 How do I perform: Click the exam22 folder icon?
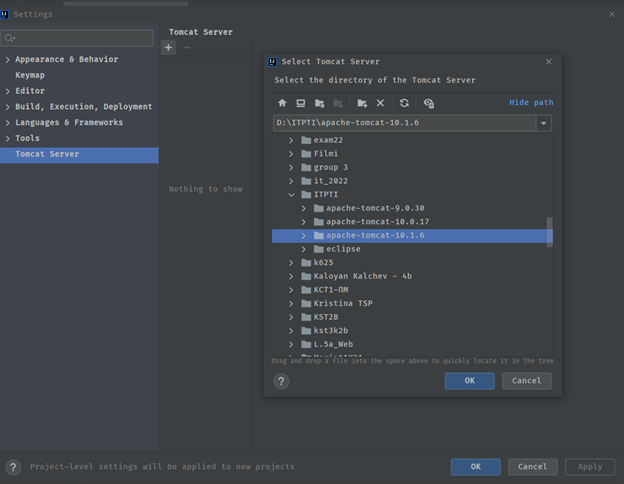pyautogui.click(x=306, y=140)
